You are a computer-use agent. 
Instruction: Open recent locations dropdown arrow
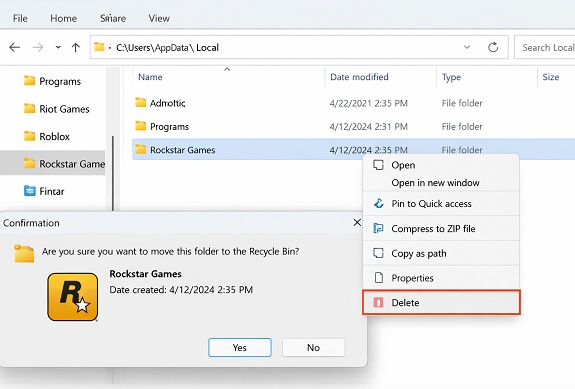pyautogui.click(x=58, y=47)
